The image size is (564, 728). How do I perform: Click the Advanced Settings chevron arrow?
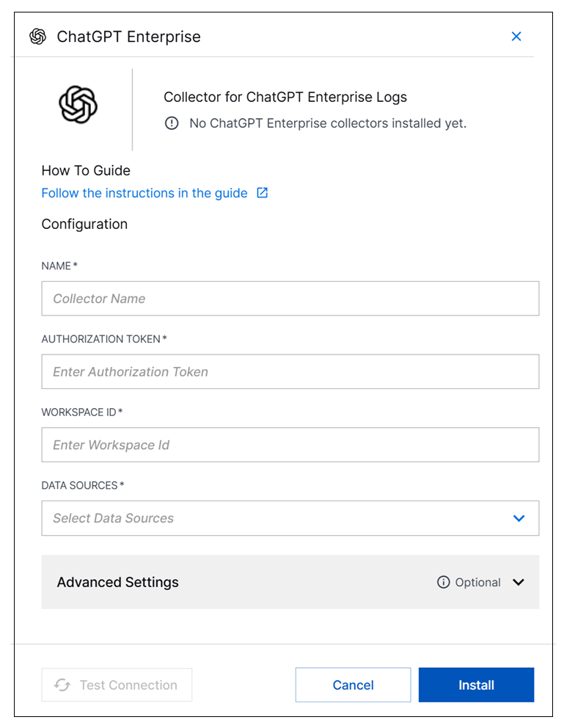[x=519, y=582]
